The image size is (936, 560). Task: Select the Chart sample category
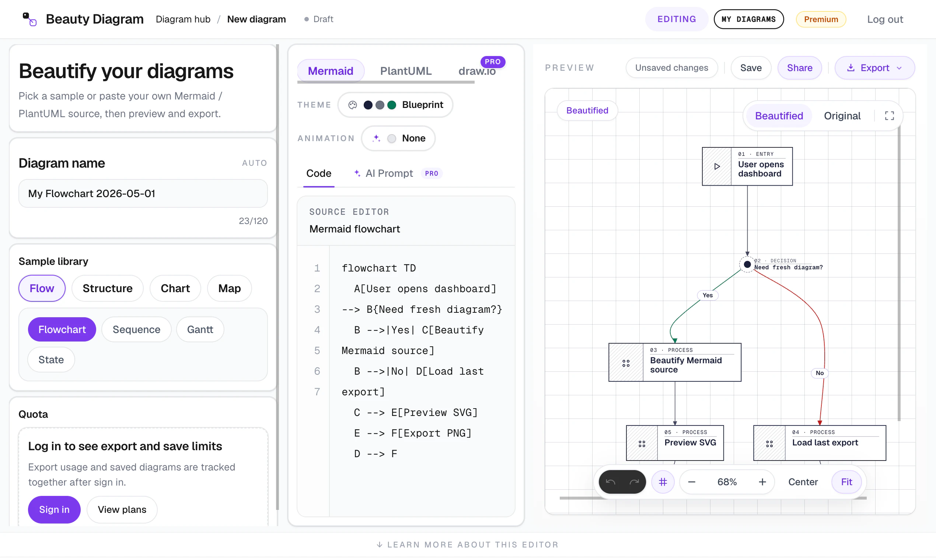175,288
